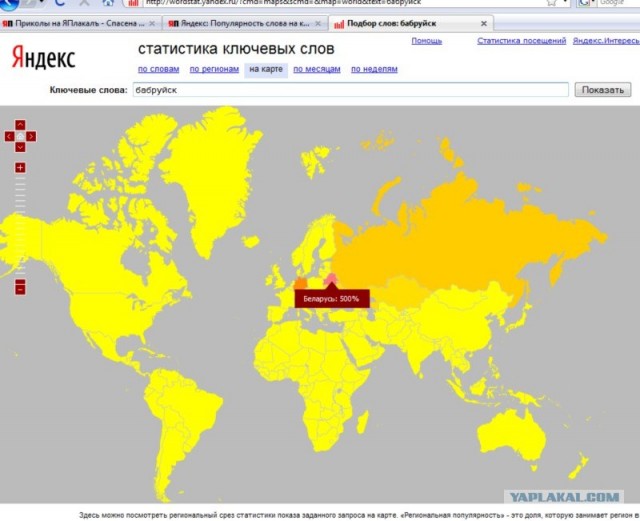Select Australia on the map

click(512, 437)
